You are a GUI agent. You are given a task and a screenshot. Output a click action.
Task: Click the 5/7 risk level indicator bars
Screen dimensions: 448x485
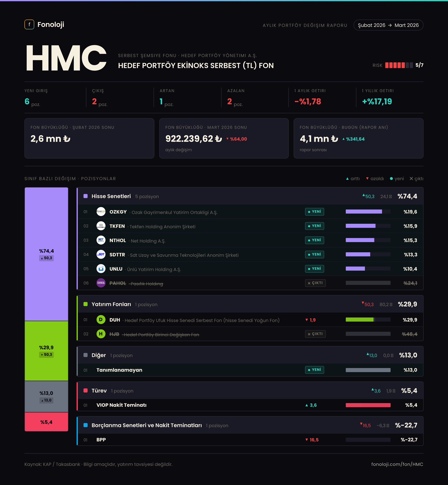click(399, 65)
